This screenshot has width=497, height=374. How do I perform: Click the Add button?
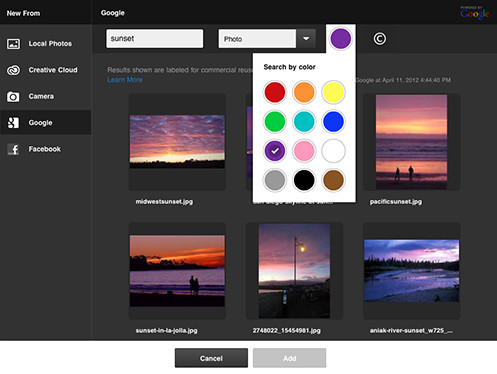[x=289, y=358]
